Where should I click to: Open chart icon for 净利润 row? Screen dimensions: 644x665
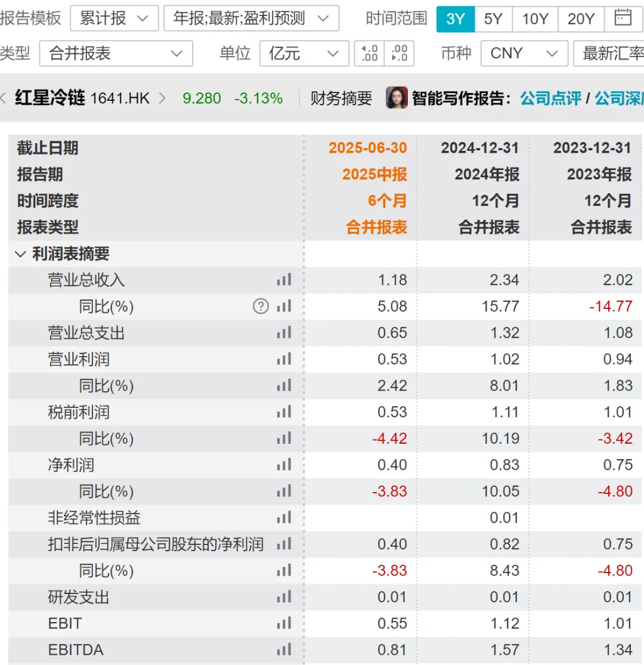tap(284, 465)
